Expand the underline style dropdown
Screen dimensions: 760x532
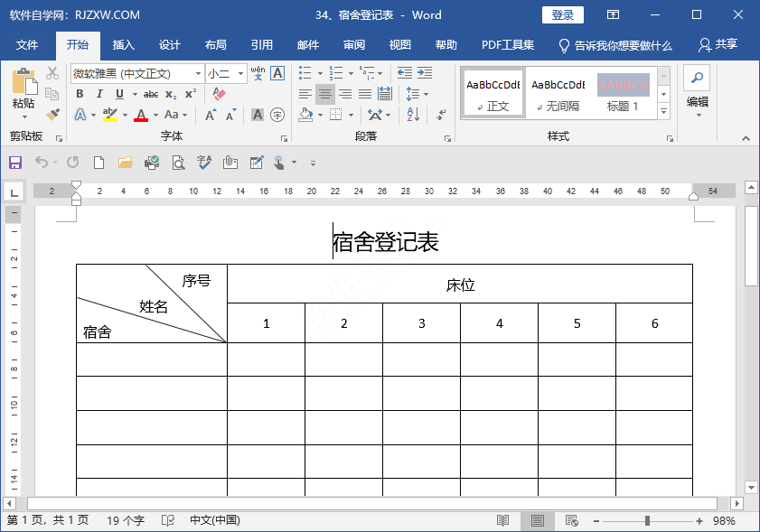tap(134, 93)
